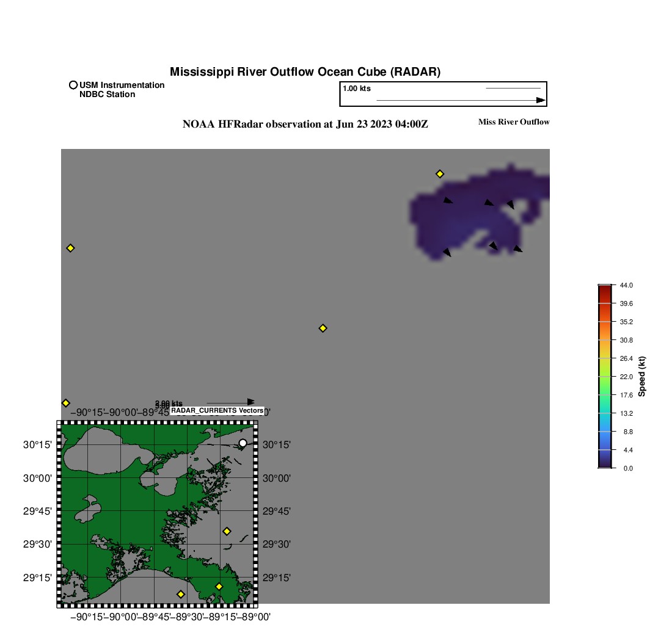
Task: Click the bottom-right current arrow in purple region
Action: click(x=517, y=248)
